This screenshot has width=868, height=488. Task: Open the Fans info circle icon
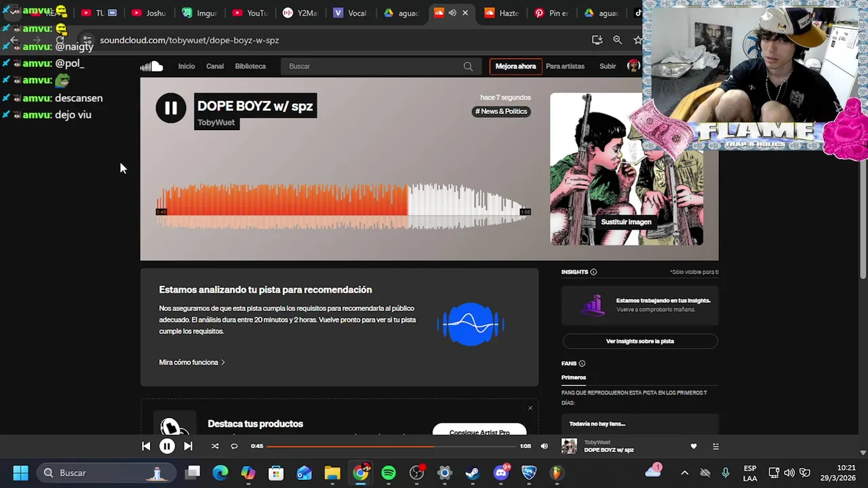582,363
